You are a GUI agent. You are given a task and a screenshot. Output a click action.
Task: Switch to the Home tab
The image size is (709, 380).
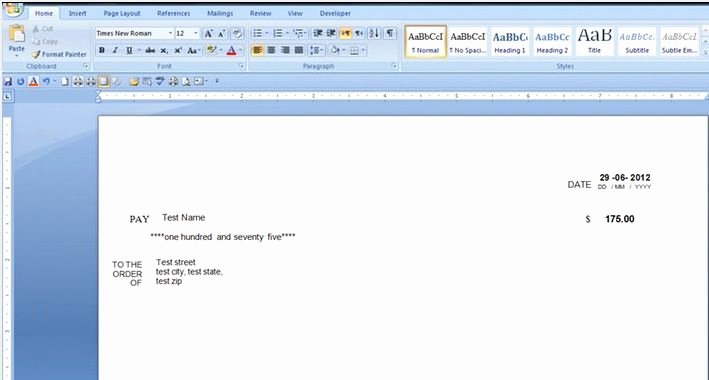44,14
